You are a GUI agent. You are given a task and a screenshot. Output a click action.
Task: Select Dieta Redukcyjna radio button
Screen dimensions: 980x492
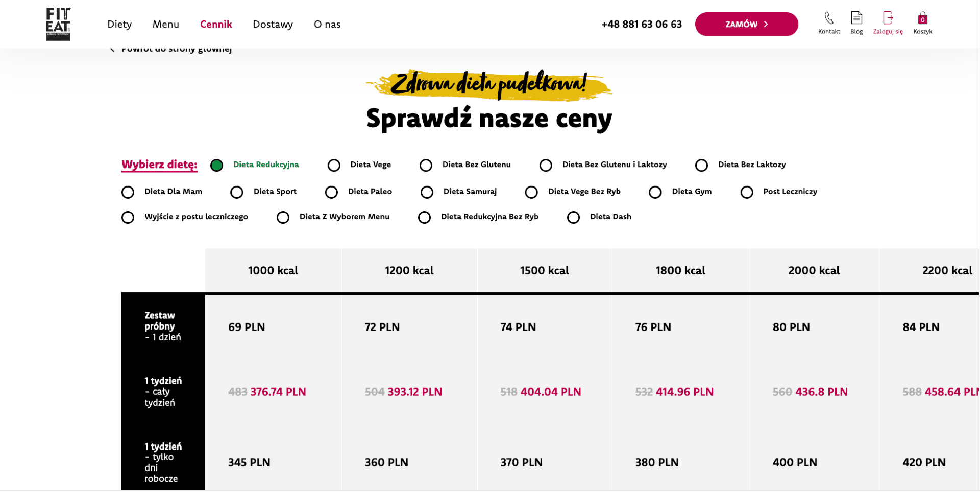[x=217, y=166]
